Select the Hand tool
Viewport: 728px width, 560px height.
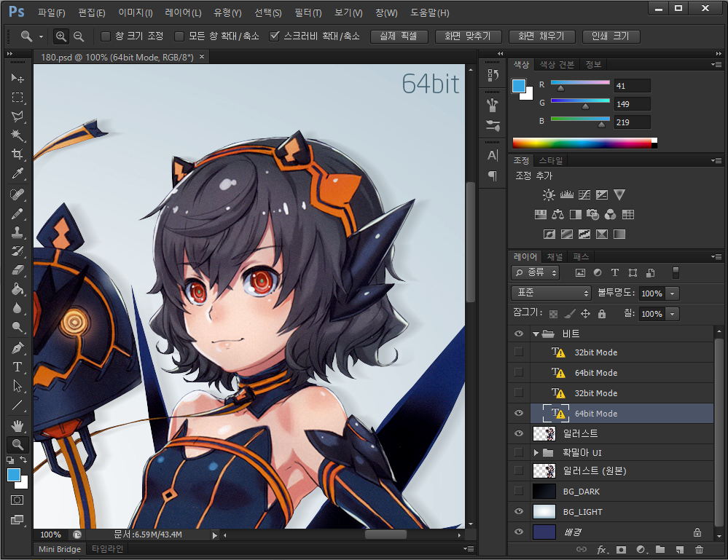pos(17,425)
